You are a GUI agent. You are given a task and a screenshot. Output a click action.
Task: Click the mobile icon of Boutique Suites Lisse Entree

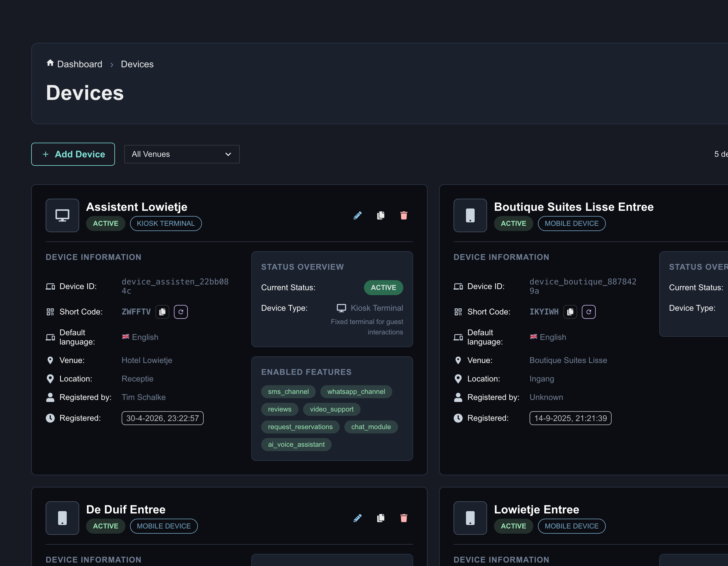tap(470, 215)
